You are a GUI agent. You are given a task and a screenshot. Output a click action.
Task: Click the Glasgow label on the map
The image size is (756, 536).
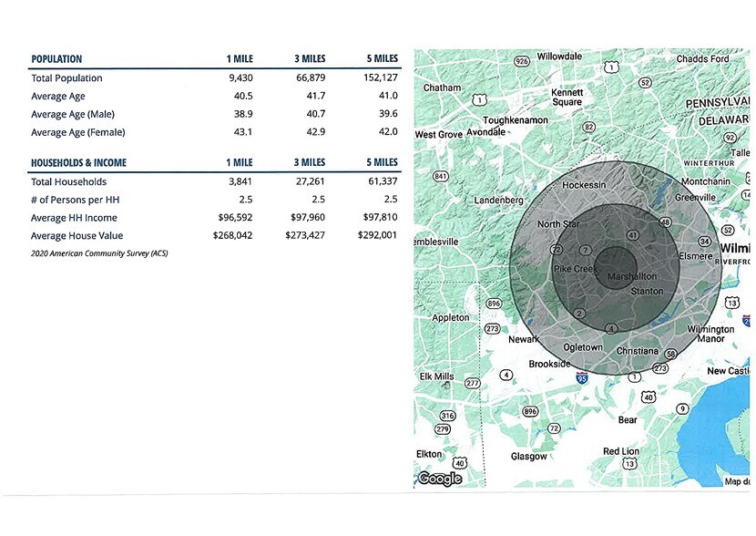click(528, 456)
